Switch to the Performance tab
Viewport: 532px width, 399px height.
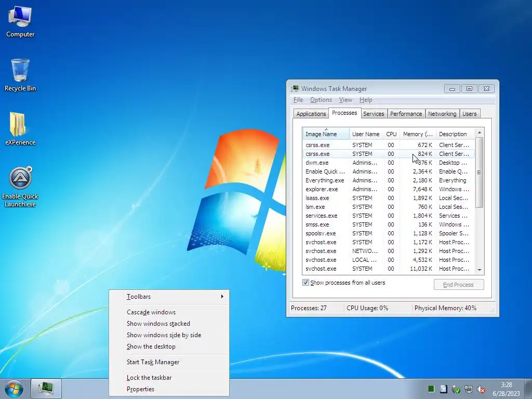(406, 114)
